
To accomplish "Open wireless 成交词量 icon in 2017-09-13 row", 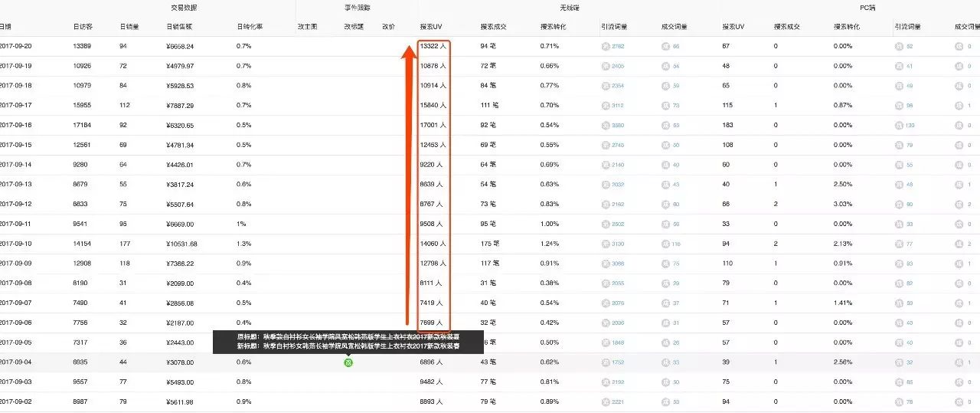I will pos(665,185).
